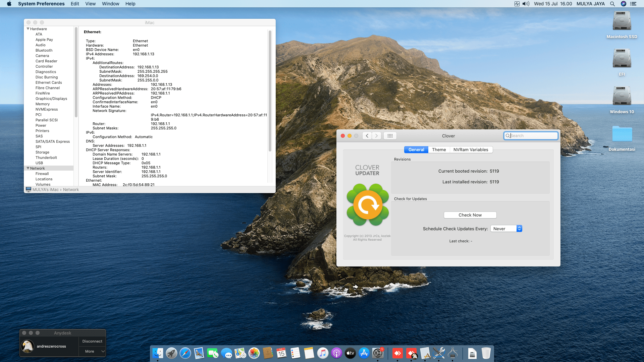Switch to the NVRam Variables tab
The height and width of the screenshot is (362, 644).
click(471, 150)
